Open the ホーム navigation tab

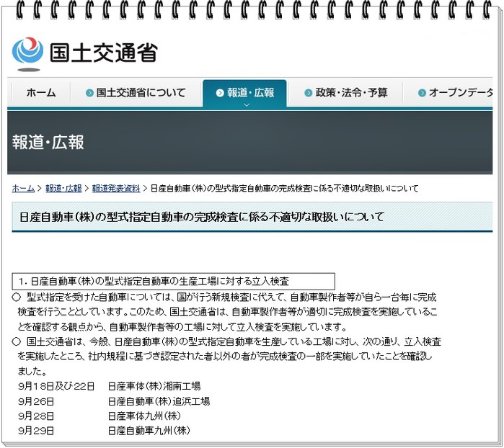point(41,93)
